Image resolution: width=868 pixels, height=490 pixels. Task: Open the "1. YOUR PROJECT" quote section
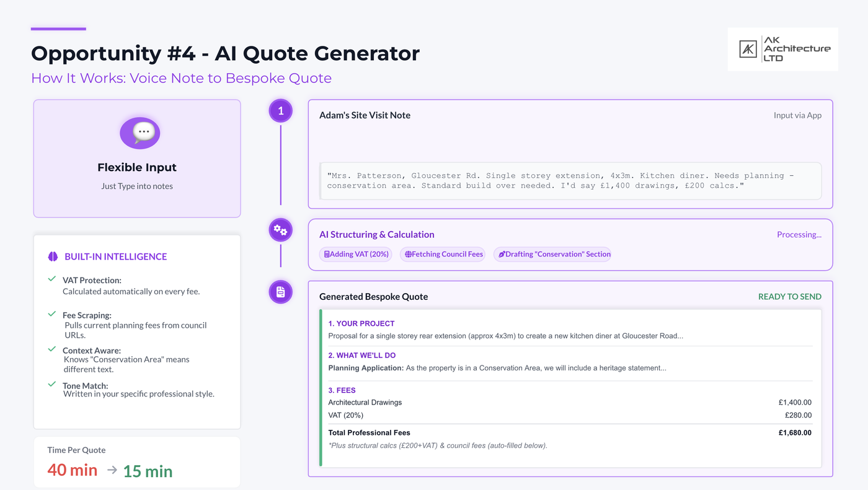361,323
